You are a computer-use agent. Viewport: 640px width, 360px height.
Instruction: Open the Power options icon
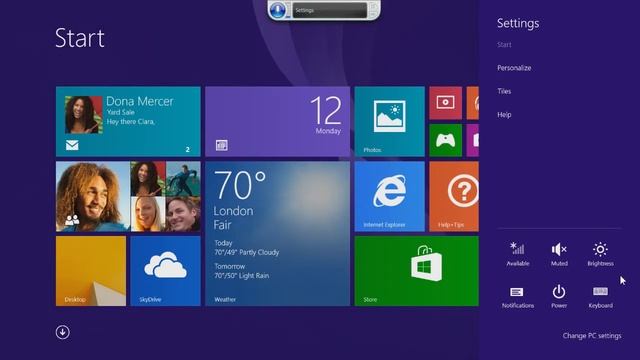point(559,297)
